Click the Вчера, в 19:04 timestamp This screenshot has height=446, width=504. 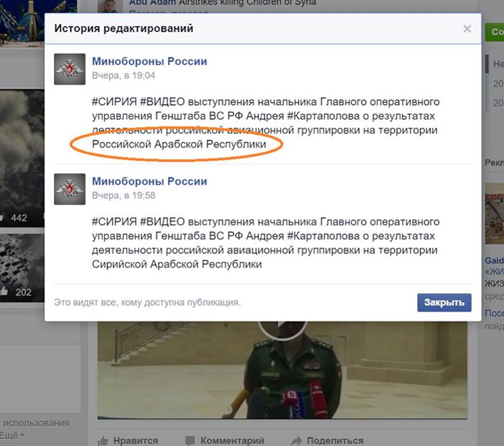coord(123,76)
